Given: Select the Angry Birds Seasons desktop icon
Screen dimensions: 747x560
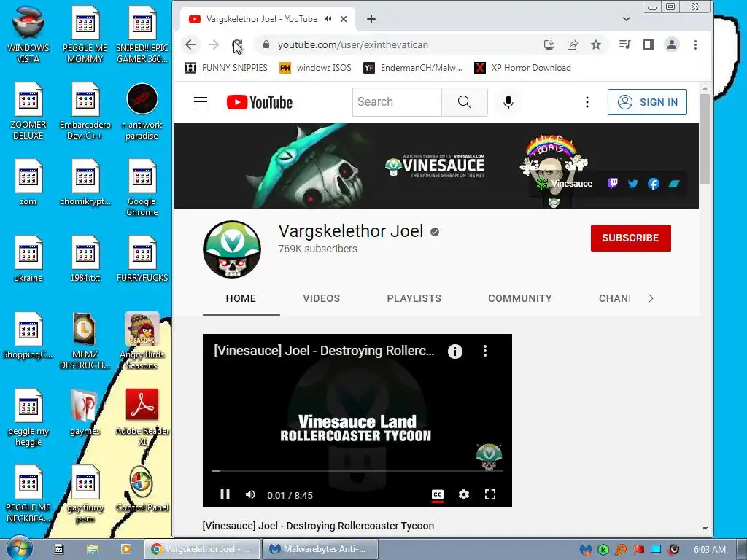Looking at the screenshot, I should [x=142, y=341].
